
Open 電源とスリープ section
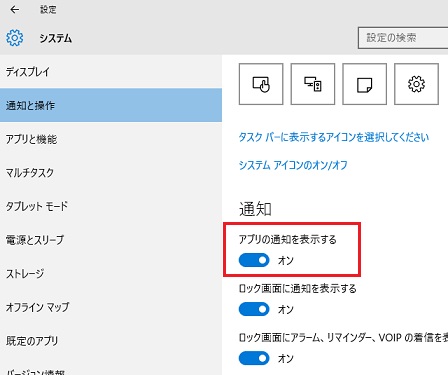pyautogui.click(x=111, y=240)
